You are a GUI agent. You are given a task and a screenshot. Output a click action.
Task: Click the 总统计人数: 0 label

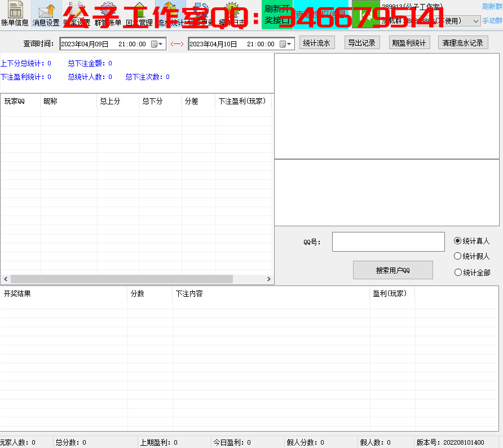90,77
